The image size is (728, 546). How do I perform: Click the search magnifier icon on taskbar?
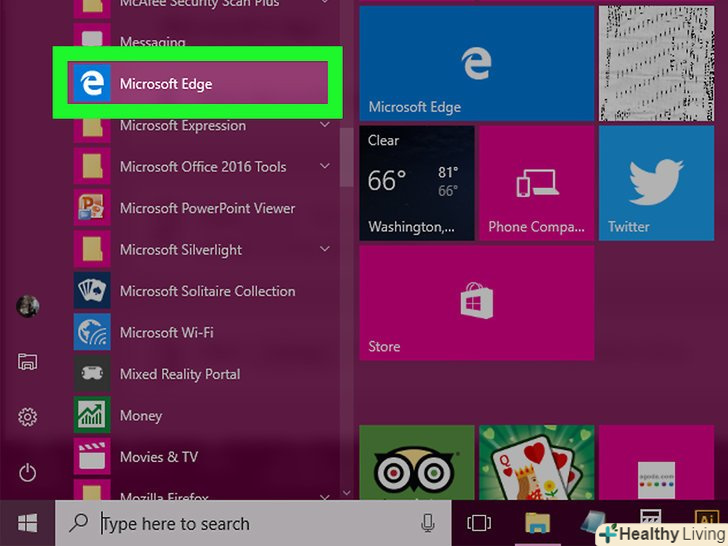(x=78, y=523)
